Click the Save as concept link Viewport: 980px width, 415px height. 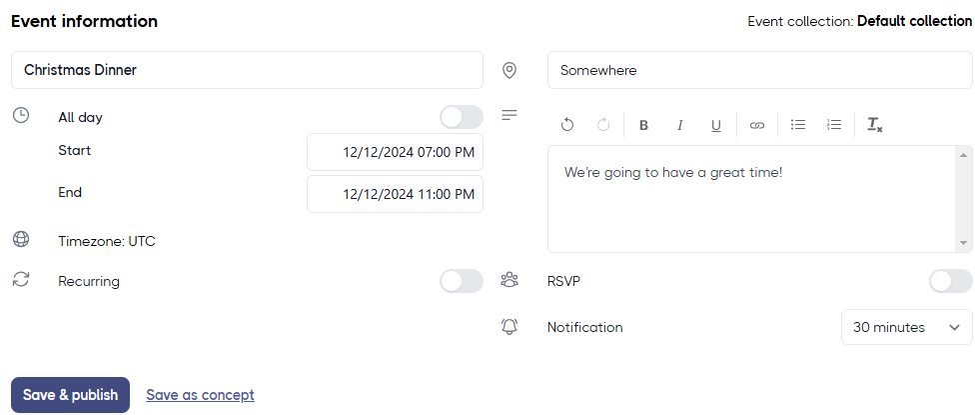(200, 395)
